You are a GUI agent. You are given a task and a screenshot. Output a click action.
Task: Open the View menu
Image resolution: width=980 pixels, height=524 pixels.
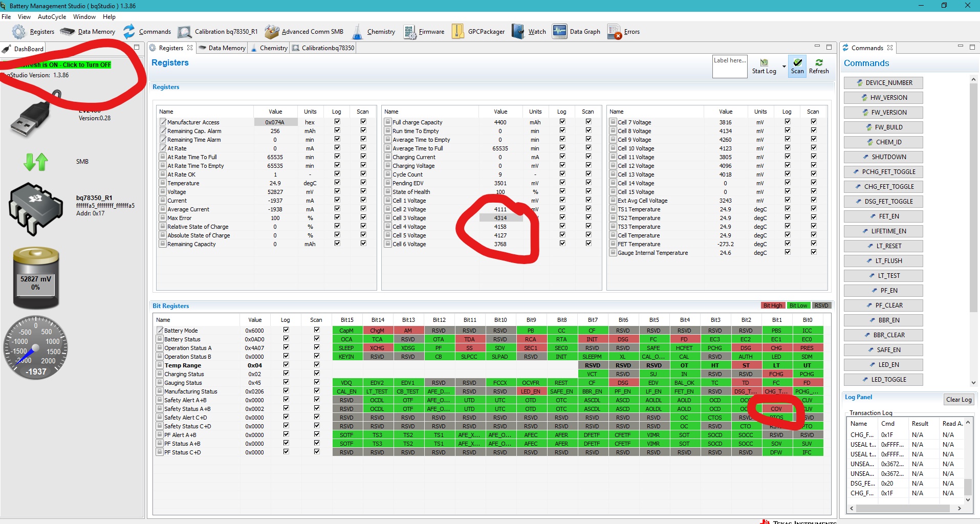[24, 17]
